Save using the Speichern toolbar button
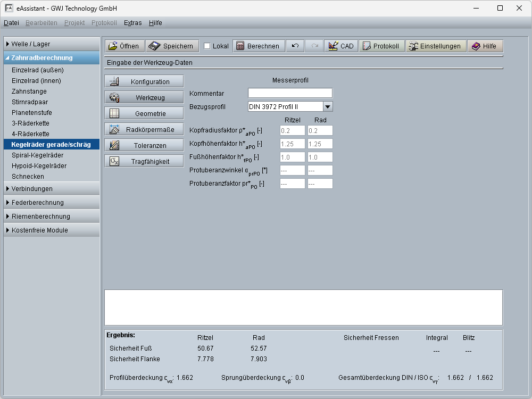The width and height of the screenshot is (532, 399). click(x=172, y=46)
